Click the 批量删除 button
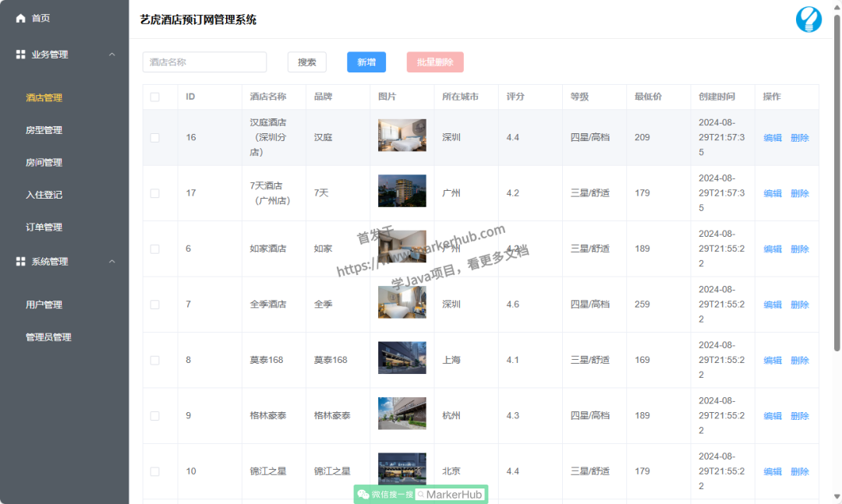 pos(435,62)
